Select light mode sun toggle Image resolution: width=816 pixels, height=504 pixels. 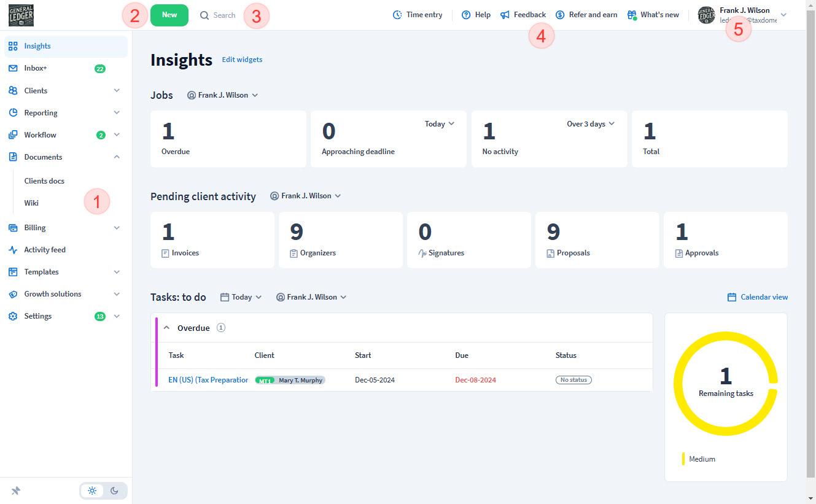[x=92, y=490]
